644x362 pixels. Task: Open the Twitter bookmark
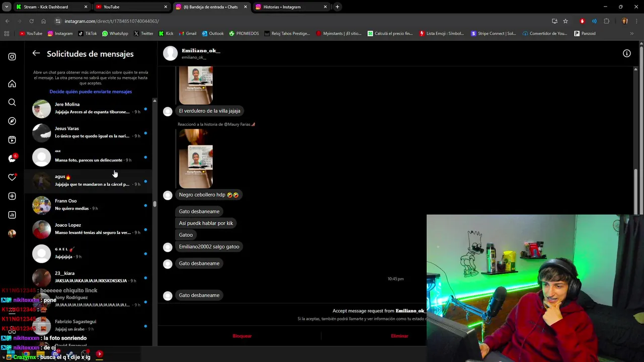pyautogui.click(x=143, y=34)
